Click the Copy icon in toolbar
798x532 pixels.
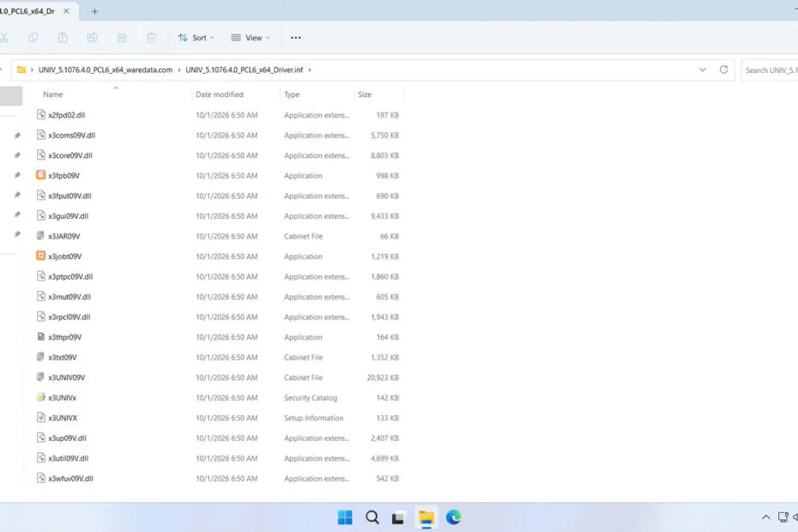[33, 38]
